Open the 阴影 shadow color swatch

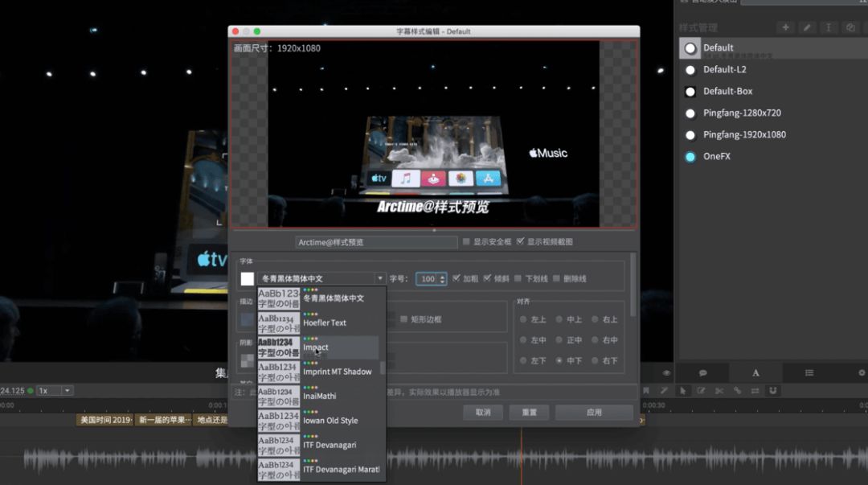[248, 361]
